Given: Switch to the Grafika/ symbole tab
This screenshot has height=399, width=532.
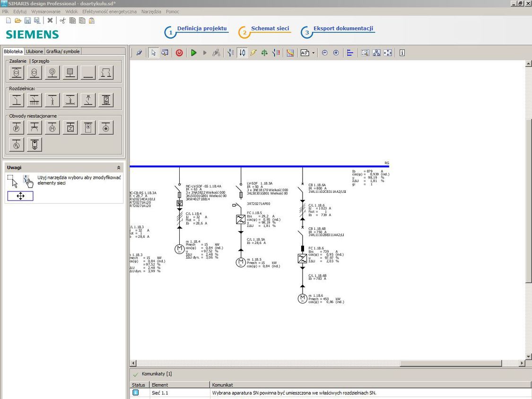Looking at the screenshot, I should (63, 51).
